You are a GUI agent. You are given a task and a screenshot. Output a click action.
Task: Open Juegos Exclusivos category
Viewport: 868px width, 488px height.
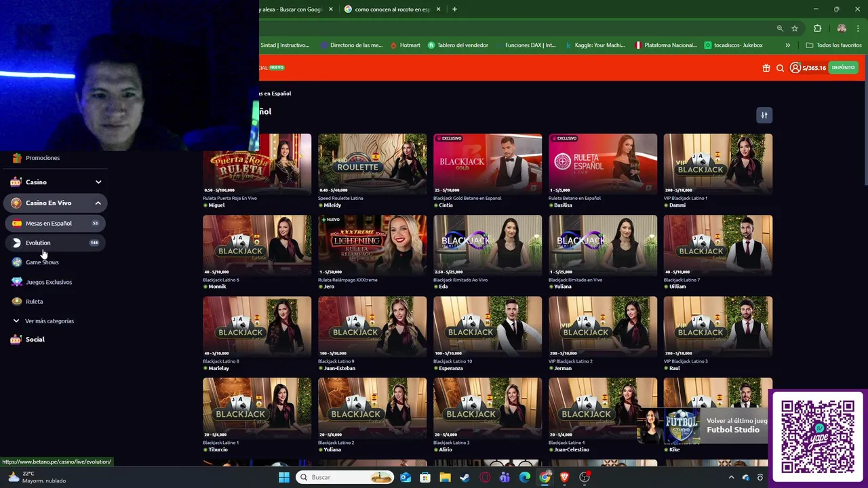(x=49, y=282)
